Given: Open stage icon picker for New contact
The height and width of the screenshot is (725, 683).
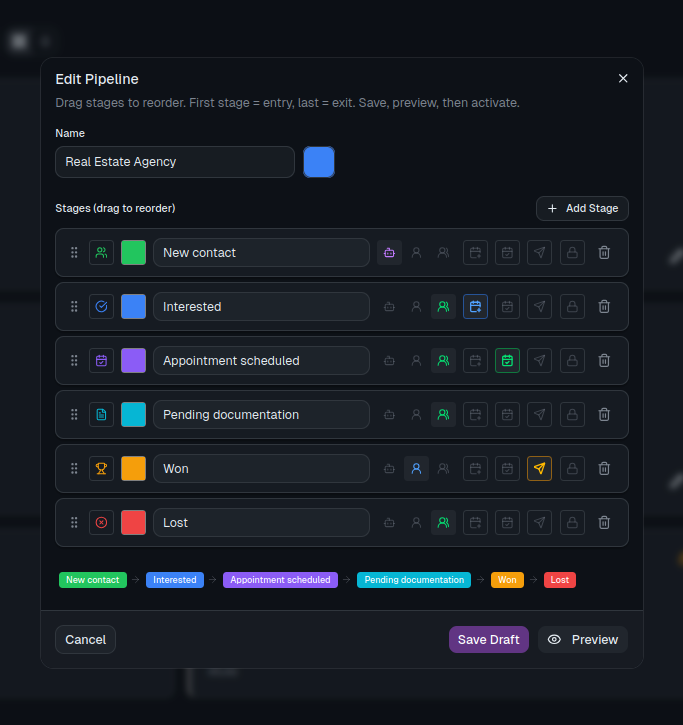Looking at the screenshot, I should pos(101,252).
